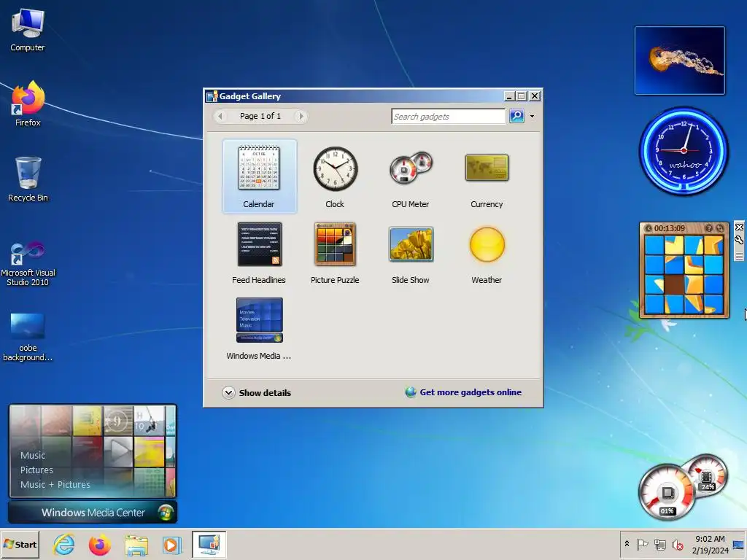
Task: Open Windows Media Player from taskbar
Action: click(x=171, y=544)
